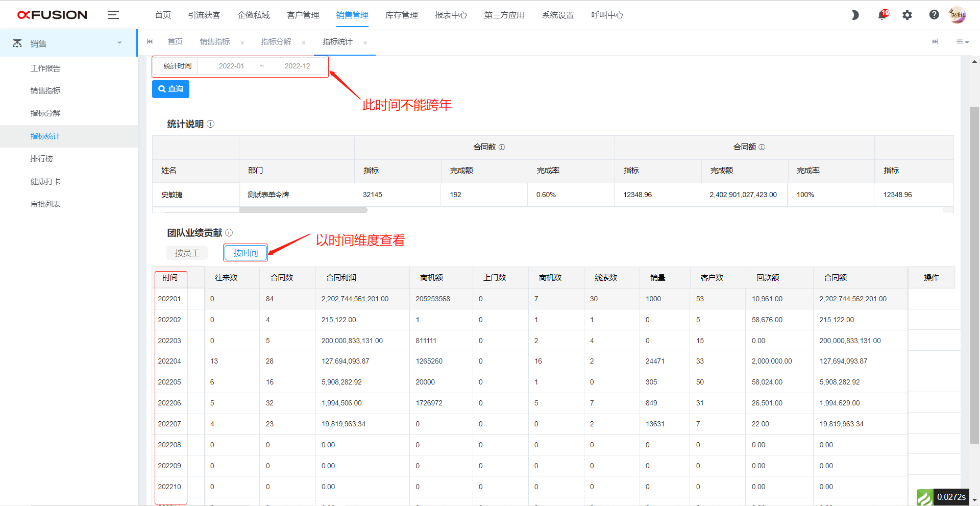
Task: Click scroll-up arrow of page scrollbar
Action: click(974, 62)
